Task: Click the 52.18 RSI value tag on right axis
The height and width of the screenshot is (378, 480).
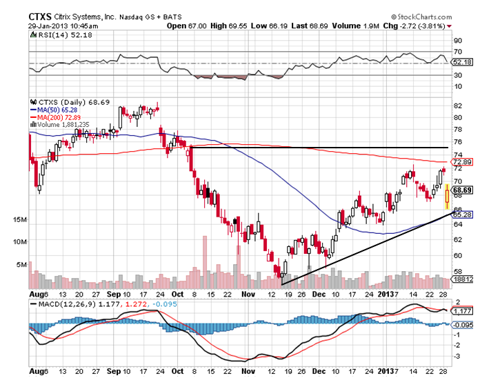Action: point(462,62)
